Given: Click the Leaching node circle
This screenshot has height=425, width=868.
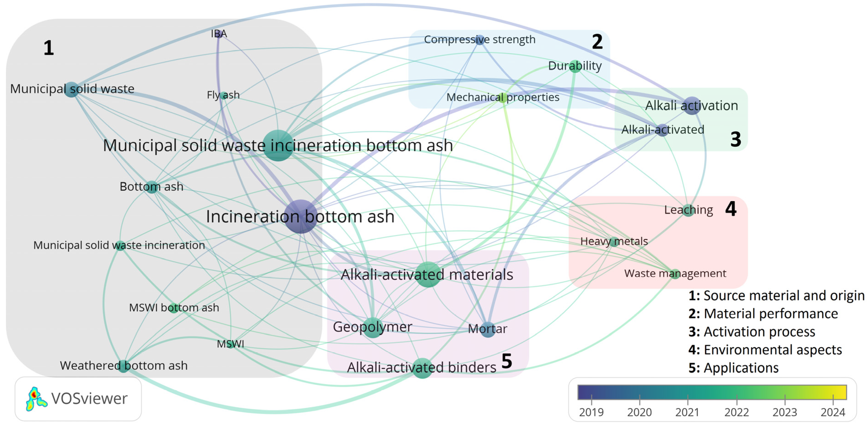Looking at the screenshot, I should click(x=688, y=210).
